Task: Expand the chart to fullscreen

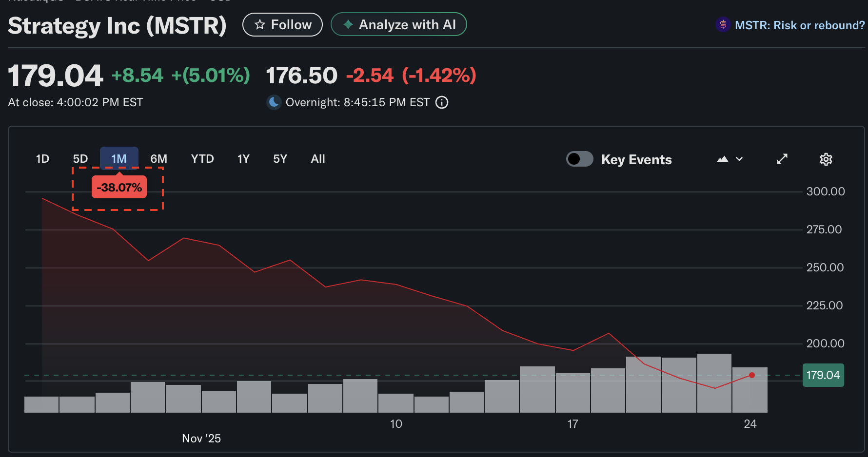Action: coord(782,159)
